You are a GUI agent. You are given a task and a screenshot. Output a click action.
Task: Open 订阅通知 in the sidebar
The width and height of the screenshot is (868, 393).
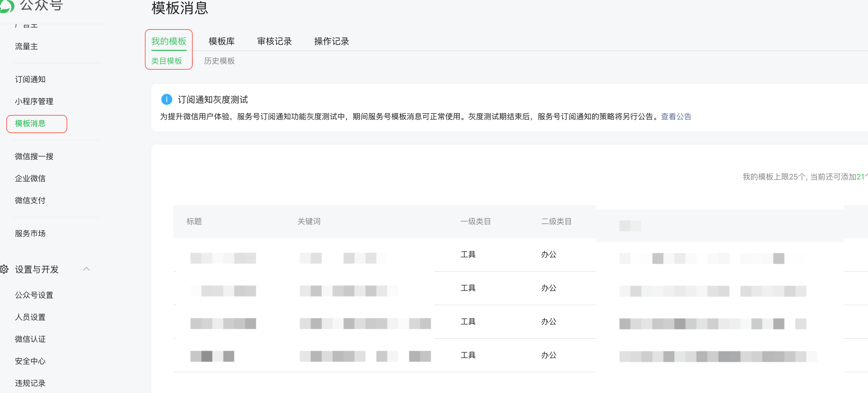(30, 79)
